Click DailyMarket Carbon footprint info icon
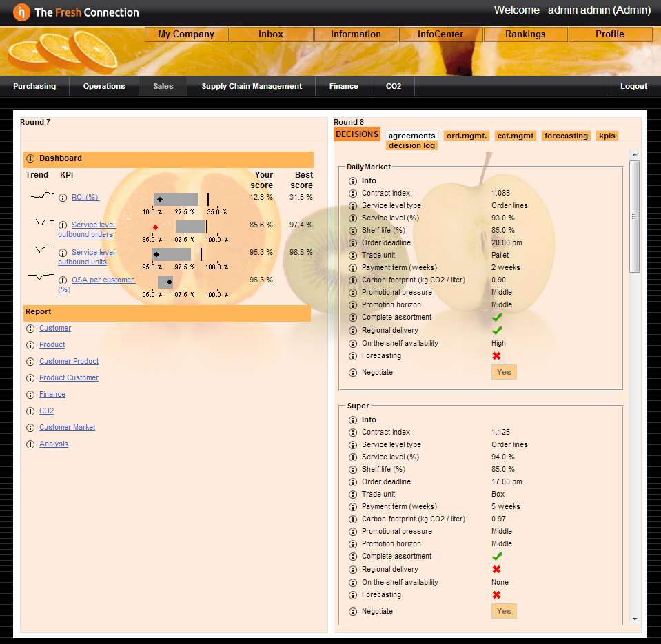 coord(353,280)
